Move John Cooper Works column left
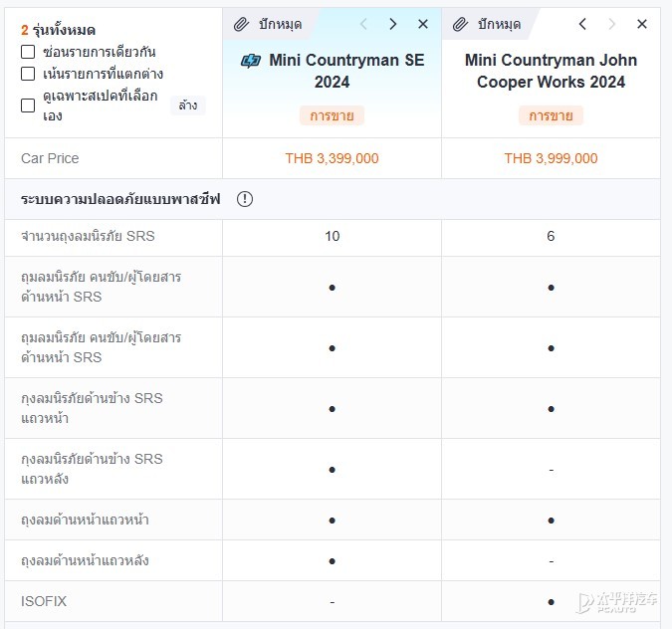Image resolution: width=672 pixels, height=629 pixels. point(582,24)
